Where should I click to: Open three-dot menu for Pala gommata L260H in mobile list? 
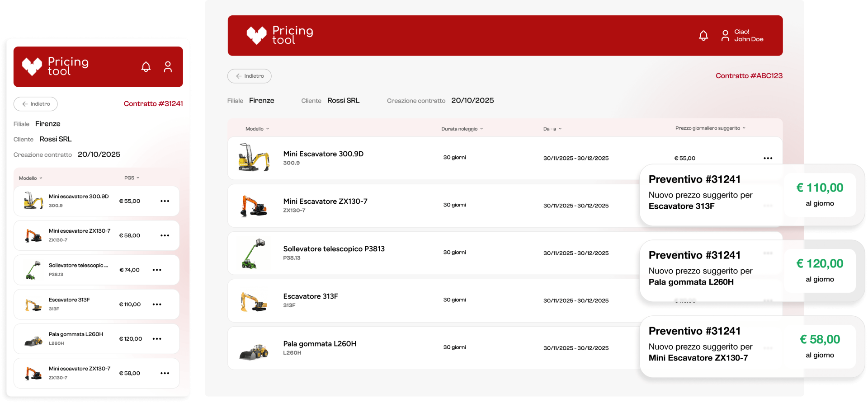click(x=157, y=339)
